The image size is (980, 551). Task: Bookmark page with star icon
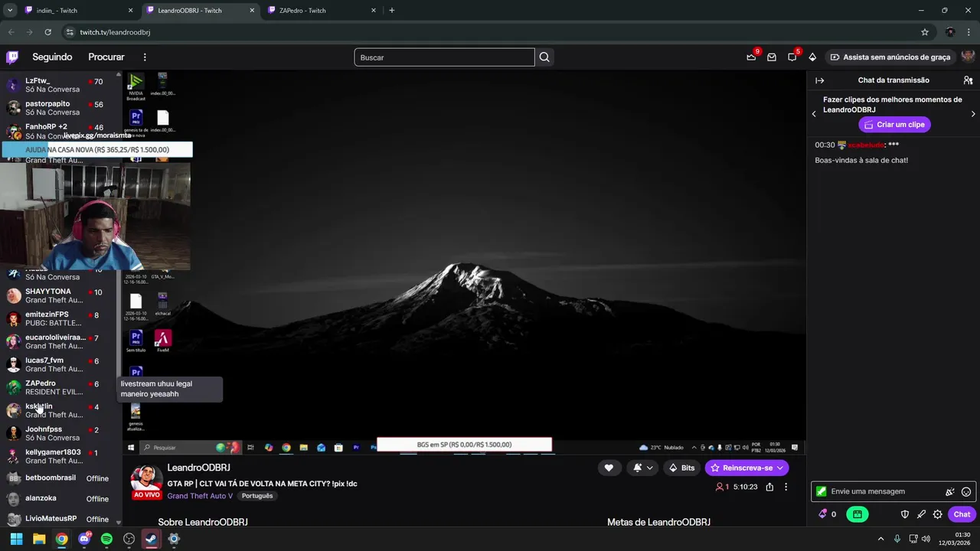(x=925, y=32)
